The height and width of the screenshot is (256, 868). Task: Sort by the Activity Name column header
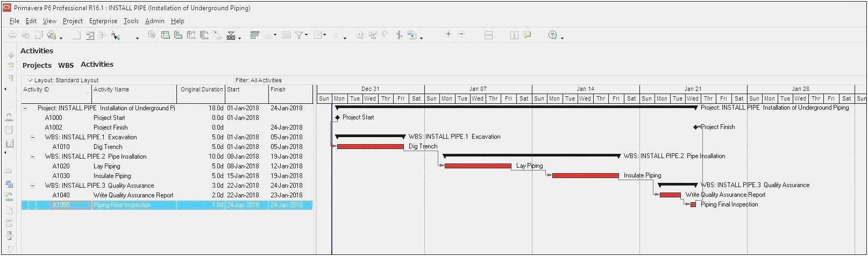point(134,94)
